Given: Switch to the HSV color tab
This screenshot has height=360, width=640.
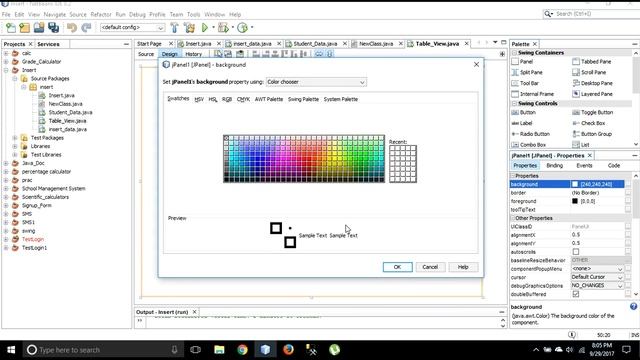Looking at the screenshot, I should point(199,99).
